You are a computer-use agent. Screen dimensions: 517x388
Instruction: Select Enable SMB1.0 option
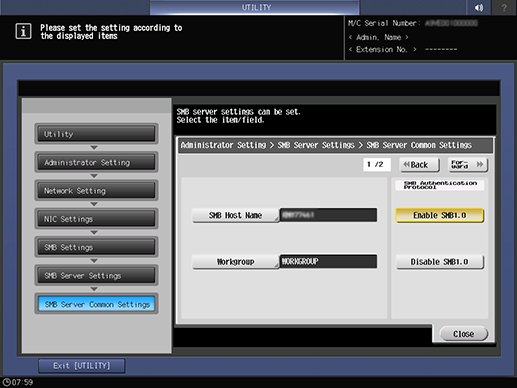tap(440, 215)
